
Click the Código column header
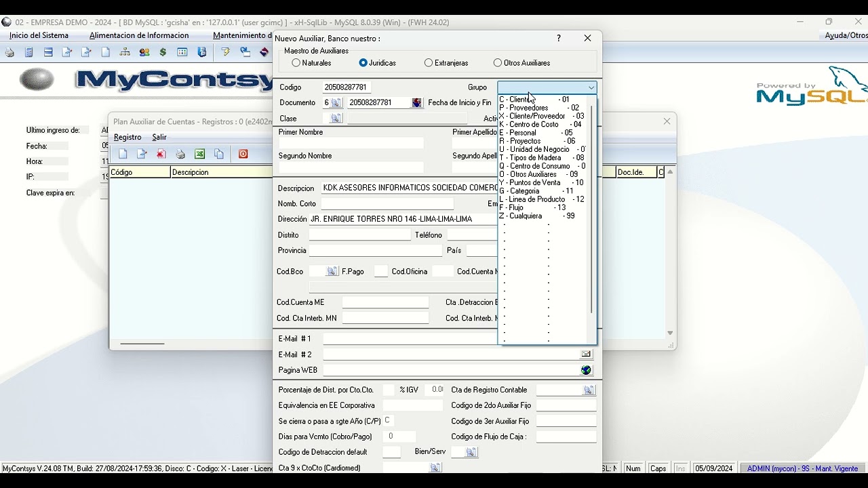(x=140, y=172)
